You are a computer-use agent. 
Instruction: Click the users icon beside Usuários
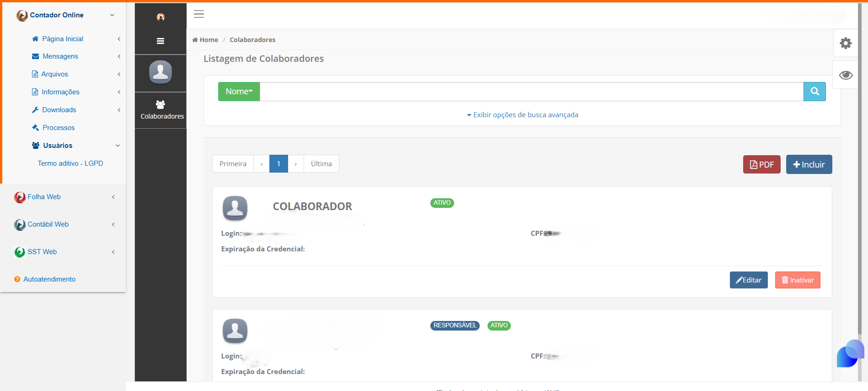[36, 146]
